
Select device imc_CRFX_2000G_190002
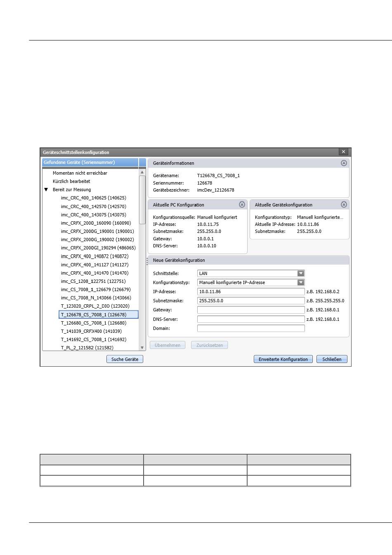[x=97, y=240]
